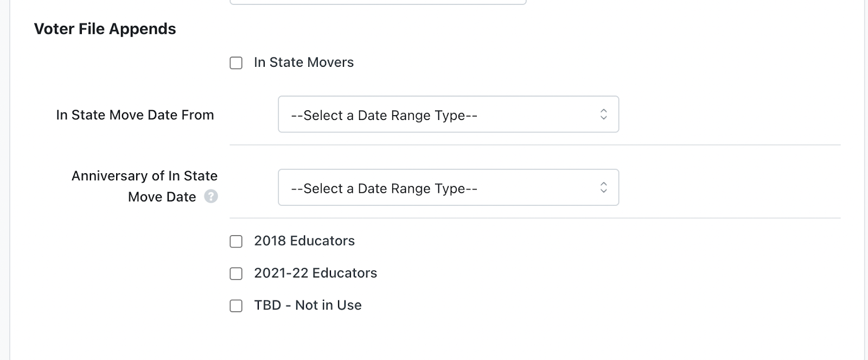Toggle the TBD - Not in Use checkbox
The width and height of the screenshot is (868, 360).
pyautogui.click(x=236, y=306)
